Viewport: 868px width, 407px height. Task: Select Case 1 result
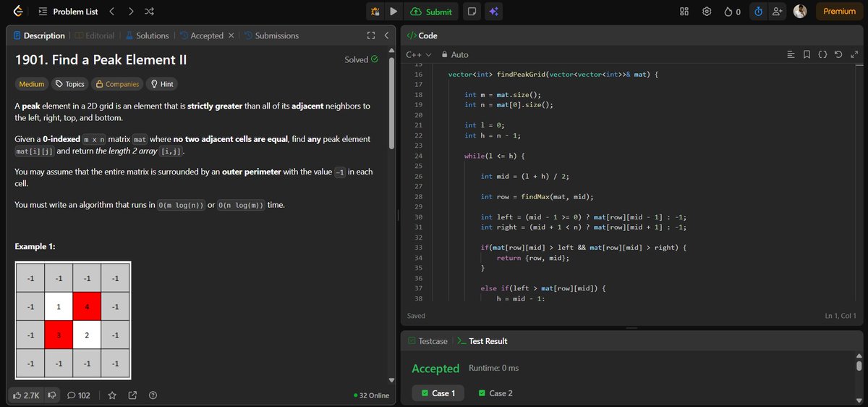pos(438,393)
